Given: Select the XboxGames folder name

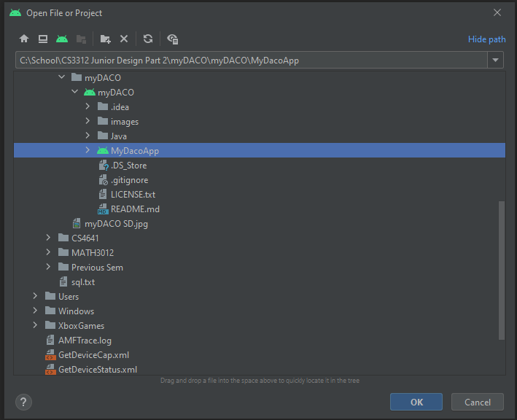Looking at the screenshot, I should [82, 326].
